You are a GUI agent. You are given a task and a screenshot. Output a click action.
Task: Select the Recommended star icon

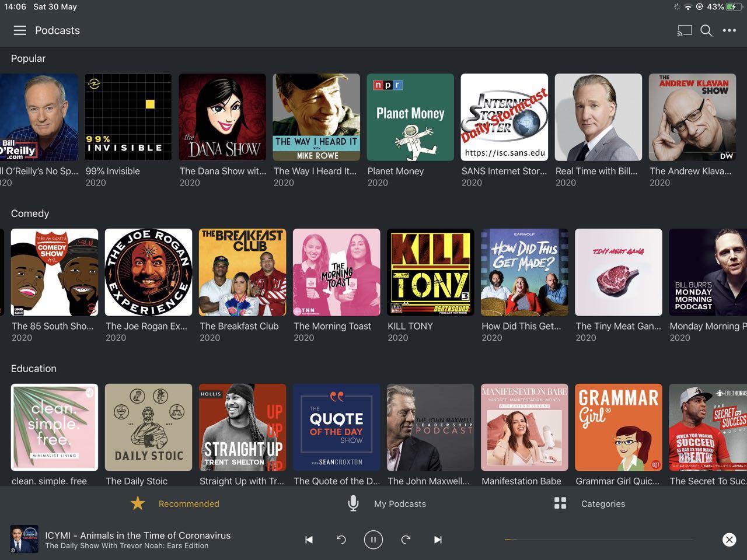138,503
